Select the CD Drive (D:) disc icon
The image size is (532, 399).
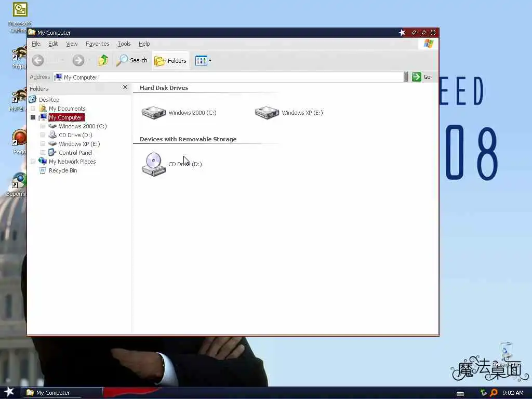(x=154, y=164)
